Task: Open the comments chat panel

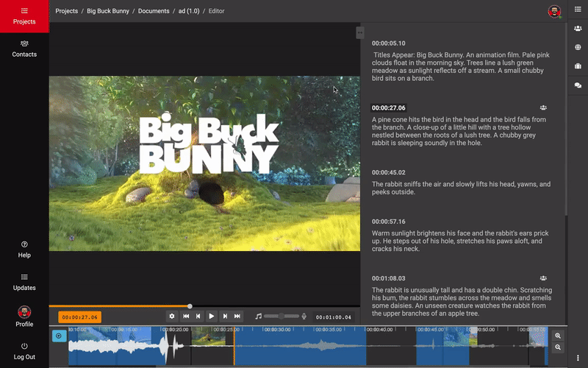Action: click(x=578, y=86)
